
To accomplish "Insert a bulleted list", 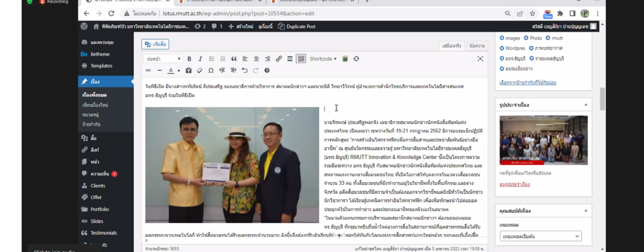I will [212, 59].
